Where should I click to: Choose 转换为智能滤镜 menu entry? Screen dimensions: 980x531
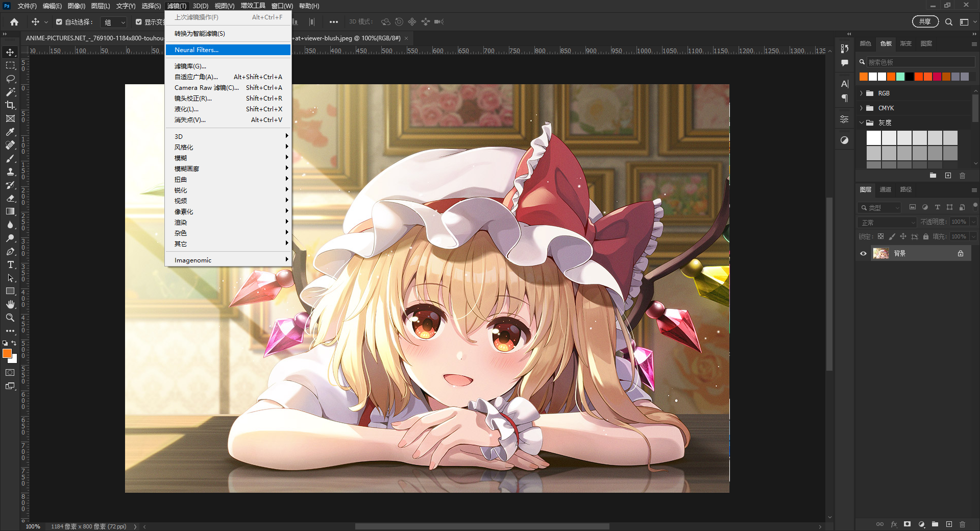click(x=228, y=33)
